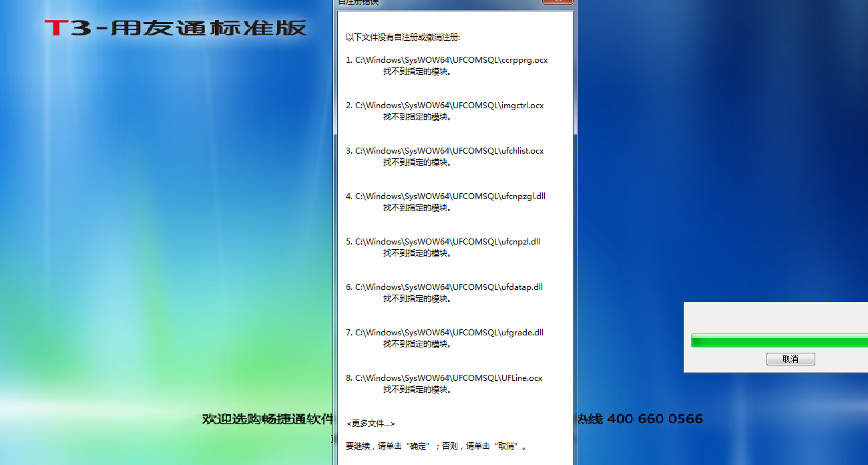Screen dimensions: 868x465
Task: Click 找不到指定的模块 under ccrpprg.ocx
Action: pos(417,71)
